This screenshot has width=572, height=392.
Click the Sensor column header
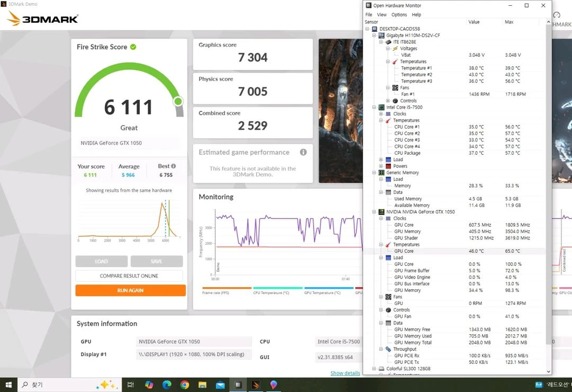[415, 22]
